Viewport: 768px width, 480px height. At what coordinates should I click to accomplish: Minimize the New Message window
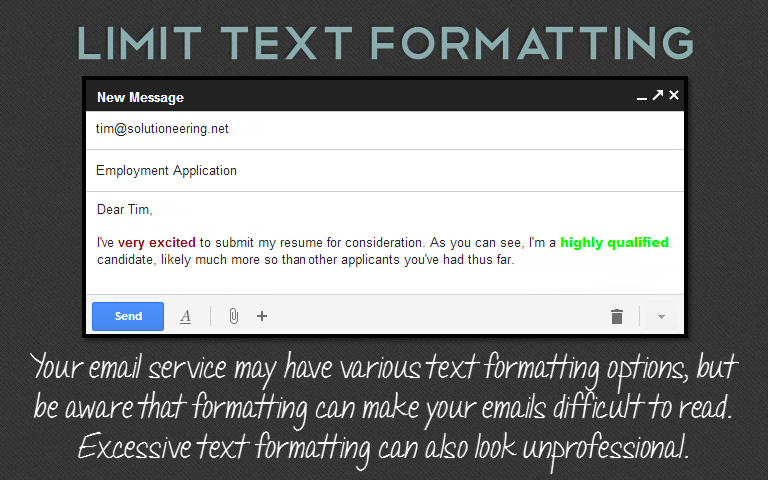[642, 97]
